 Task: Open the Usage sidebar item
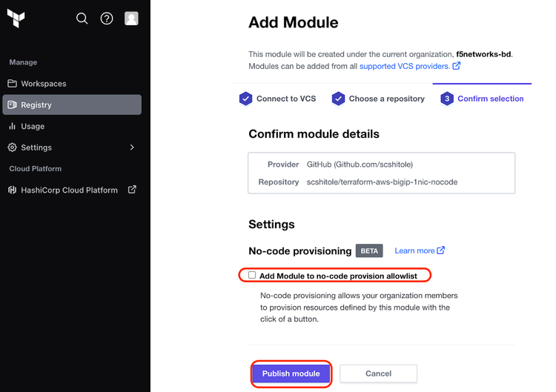click(x=33, y=126)
